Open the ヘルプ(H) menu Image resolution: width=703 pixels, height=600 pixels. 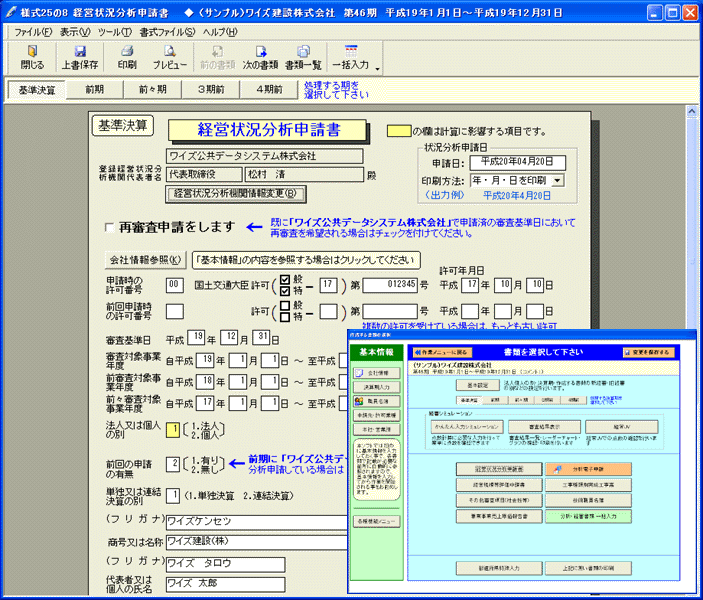(x=220, y=32)
